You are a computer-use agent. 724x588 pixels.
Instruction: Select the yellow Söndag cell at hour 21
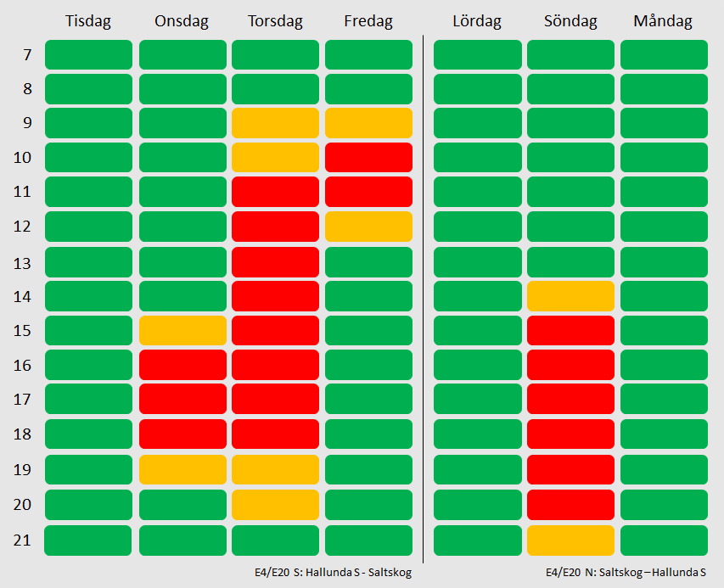click(x=570, y=540)
